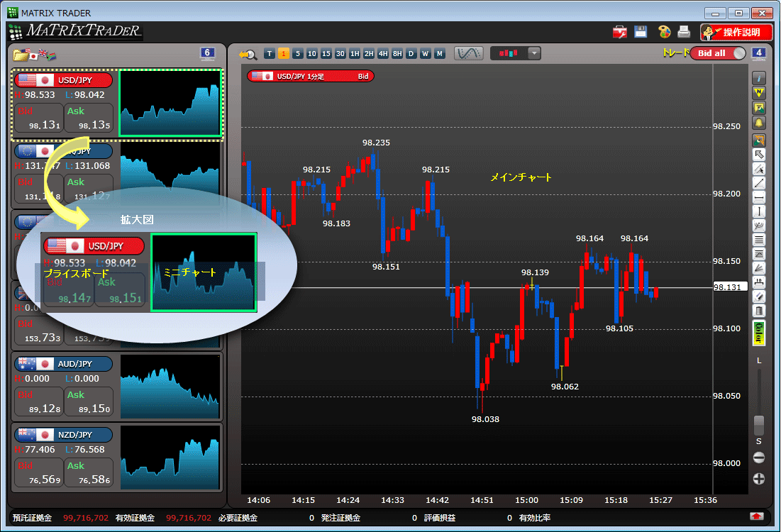781x532 pixels.
Task: Click the zoom-out minus circle
Action: click(x=758, y=458)
